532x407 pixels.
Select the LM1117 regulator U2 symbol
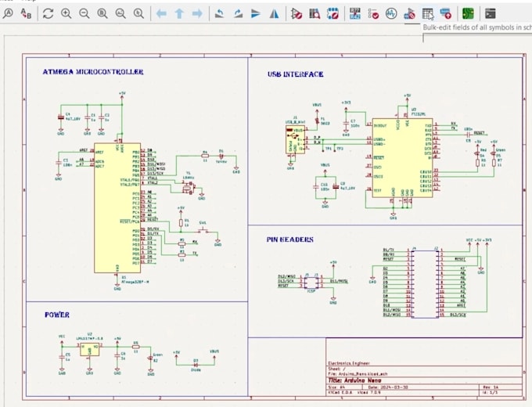[x=89, y=350]
